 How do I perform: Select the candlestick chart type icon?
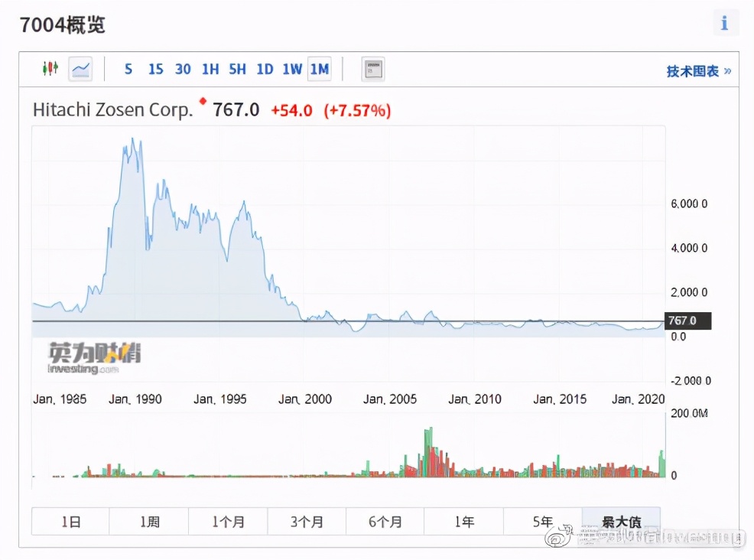(x=50, y=69)
